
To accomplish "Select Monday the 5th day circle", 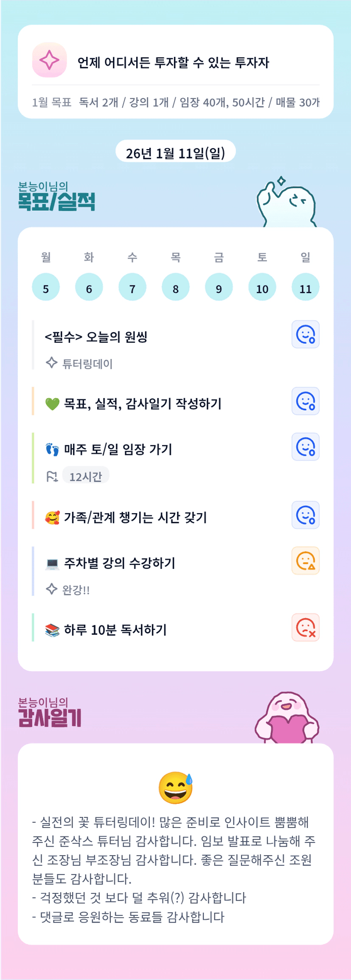I will coord(46,287).
